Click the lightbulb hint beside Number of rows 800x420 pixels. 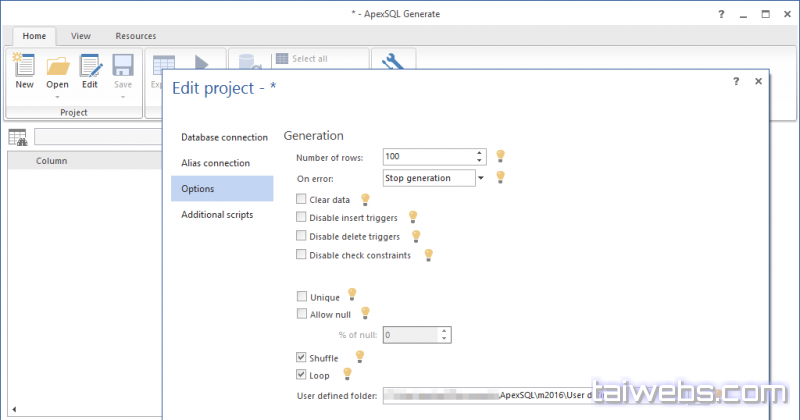pyautogui.click(x=501, y=156)
